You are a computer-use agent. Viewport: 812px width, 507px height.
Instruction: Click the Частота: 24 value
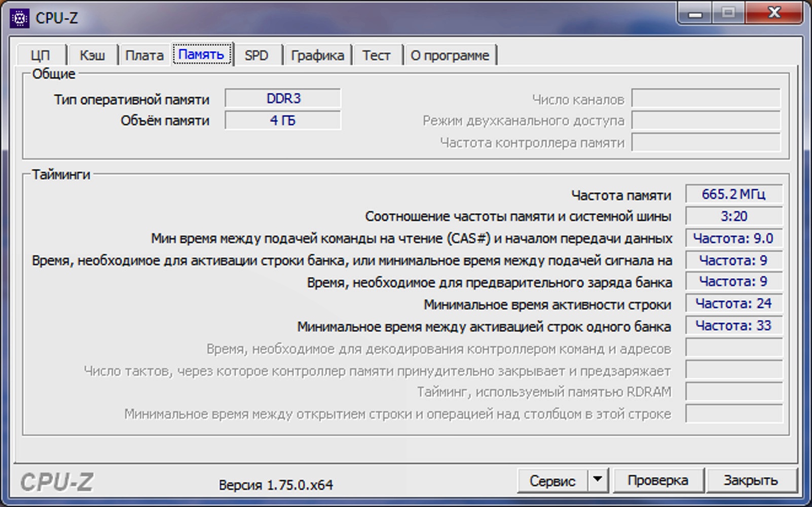click(734, 303)
